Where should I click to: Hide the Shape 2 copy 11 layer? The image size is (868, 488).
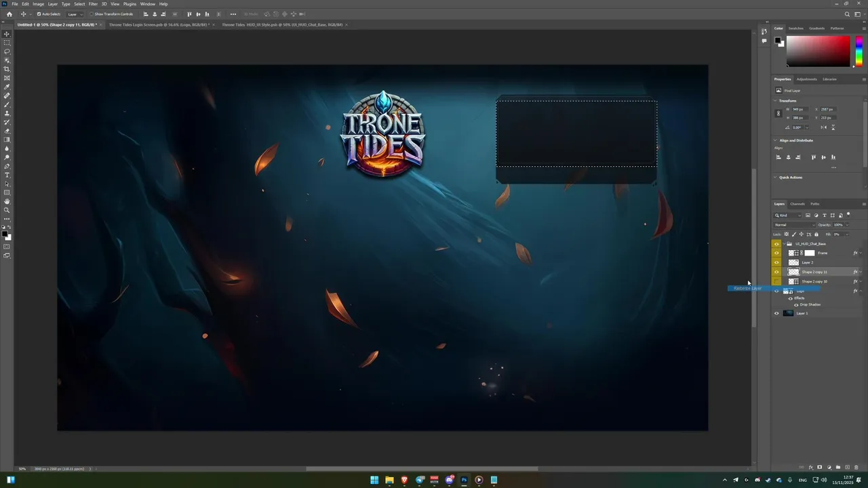pos(776,272)
